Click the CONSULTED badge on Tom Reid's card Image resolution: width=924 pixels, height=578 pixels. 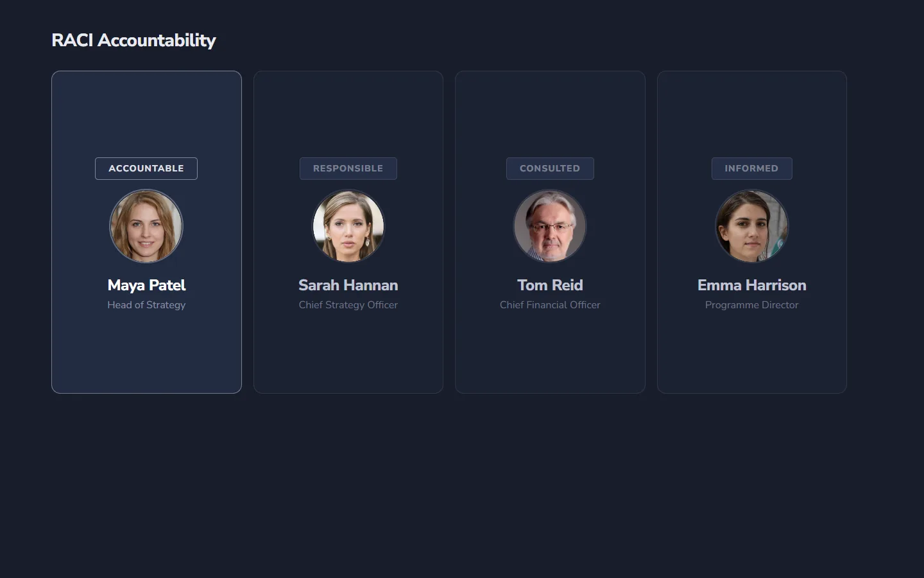pyautogui.click(x=549, y=168)
